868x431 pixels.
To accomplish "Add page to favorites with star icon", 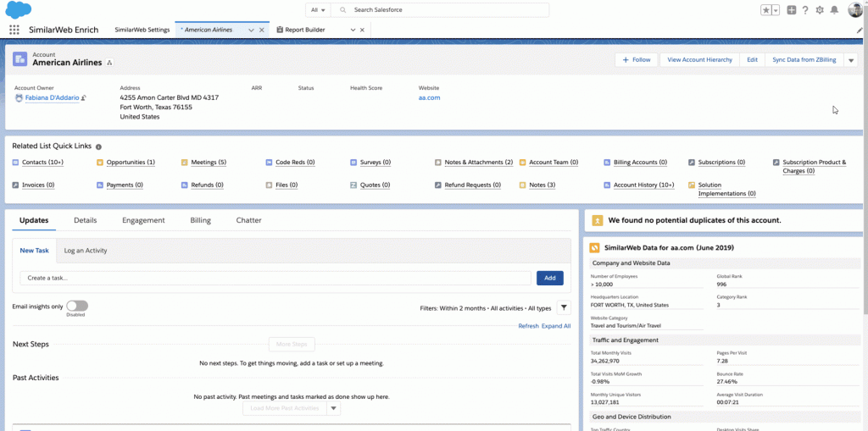I will click(x=765, y=10).
